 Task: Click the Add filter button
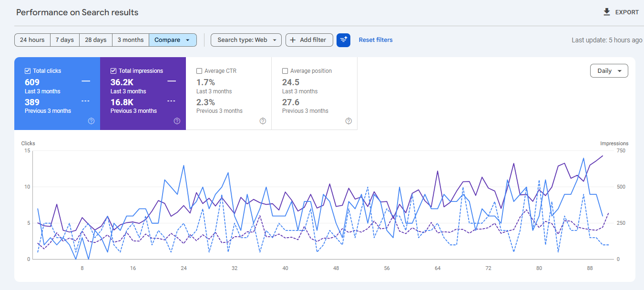pyautogui.click(x=309, y=40)
